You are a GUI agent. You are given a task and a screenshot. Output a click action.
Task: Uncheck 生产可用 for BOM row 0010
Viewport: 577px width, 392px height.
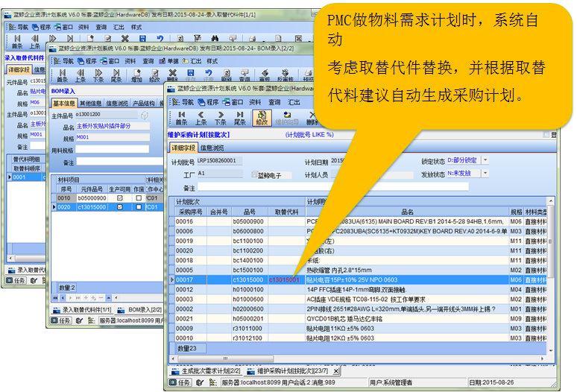click(119, 198)
